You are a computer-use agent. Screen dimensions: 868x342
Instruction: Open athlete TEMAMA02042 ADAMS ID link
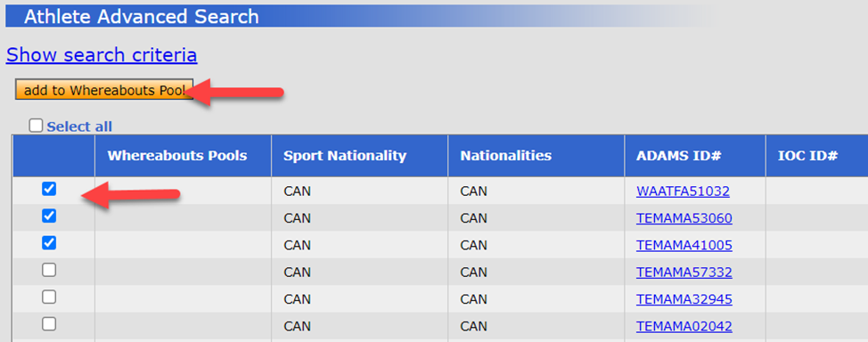tap(684, 327)
